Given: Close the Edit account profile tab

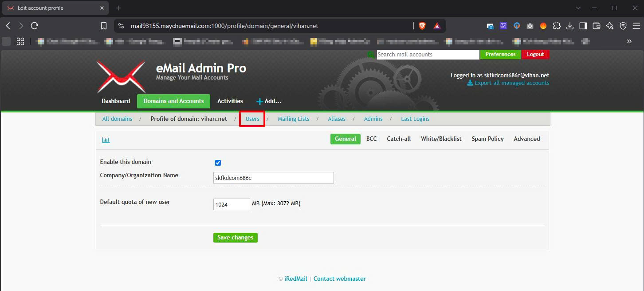Looking at the screenshot, I should coord(102,8).
